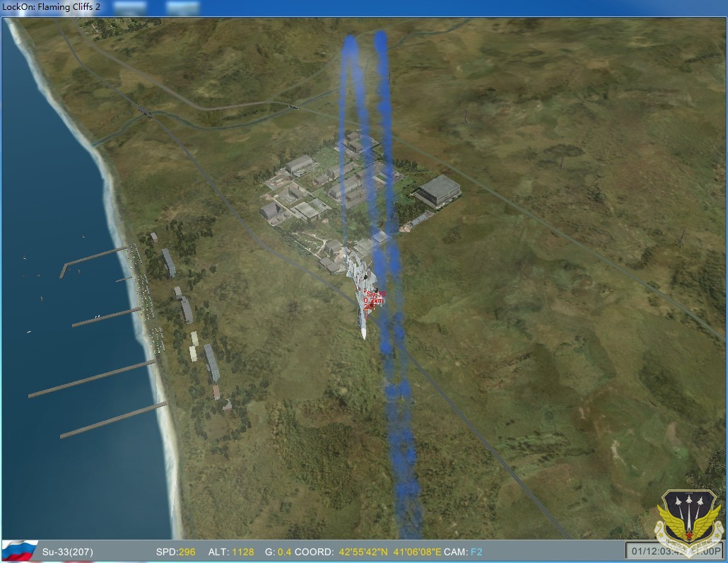Click the Russian flag icon in status bar
The height and width of the screenshot is (563, 728).
tap(20, 551)
